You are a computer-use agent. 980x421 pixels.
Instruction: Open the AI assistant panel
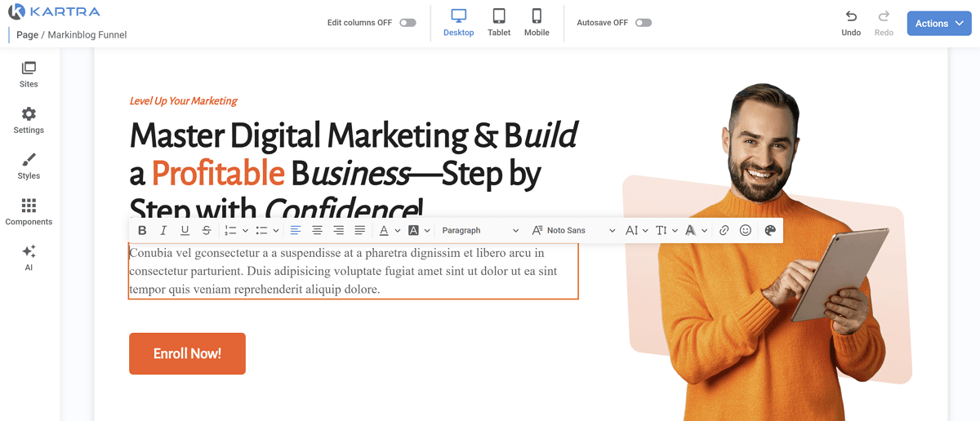(29, 257)
